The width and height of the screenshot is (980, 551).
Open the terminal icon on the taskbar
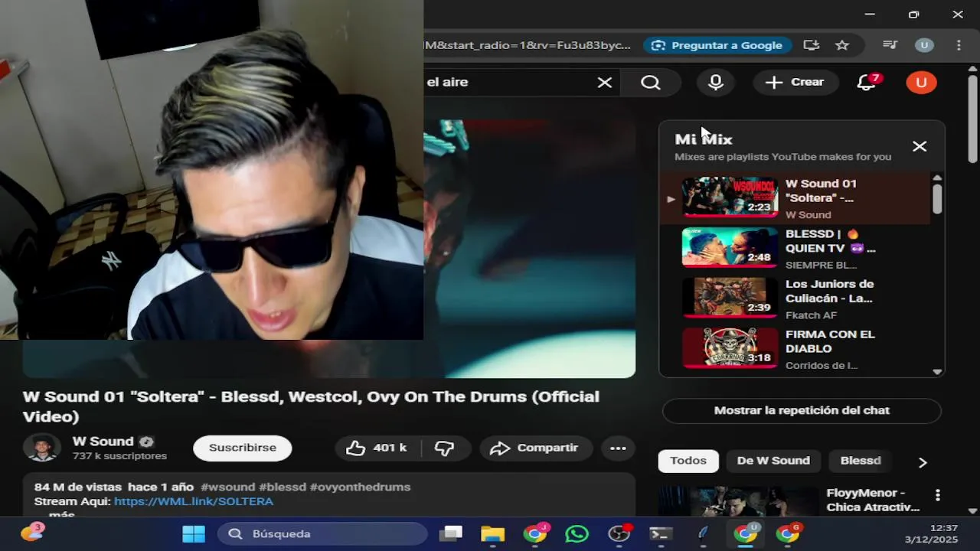pyautogui.click(x=661, y=533)
